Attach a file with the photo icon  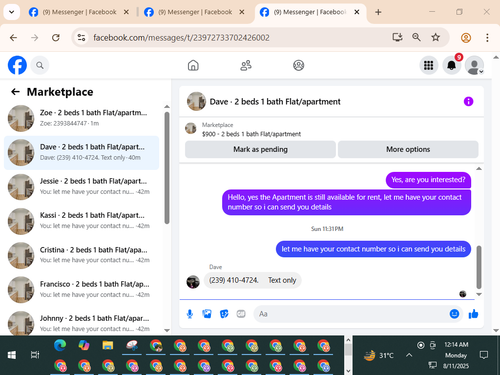(x=207, y=314)
